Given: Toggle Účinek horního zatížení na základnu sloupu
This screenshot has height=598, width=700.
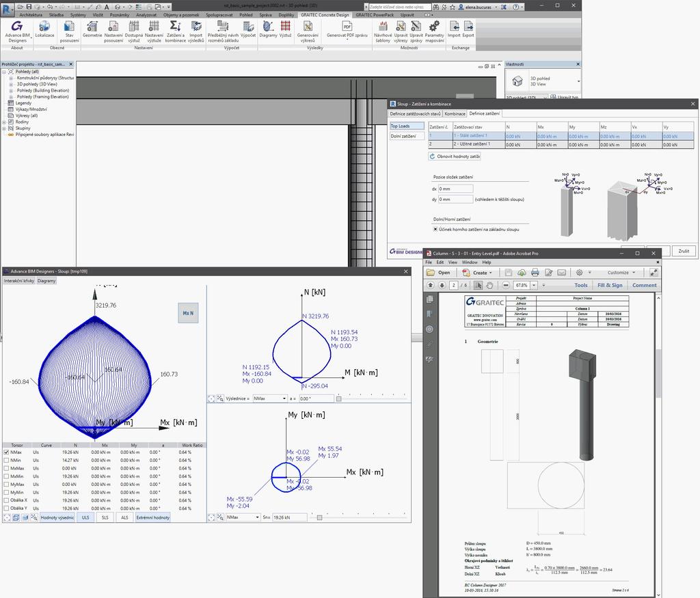Looking at the screenshot, I should pyautogui.click(x=435, y=230).
